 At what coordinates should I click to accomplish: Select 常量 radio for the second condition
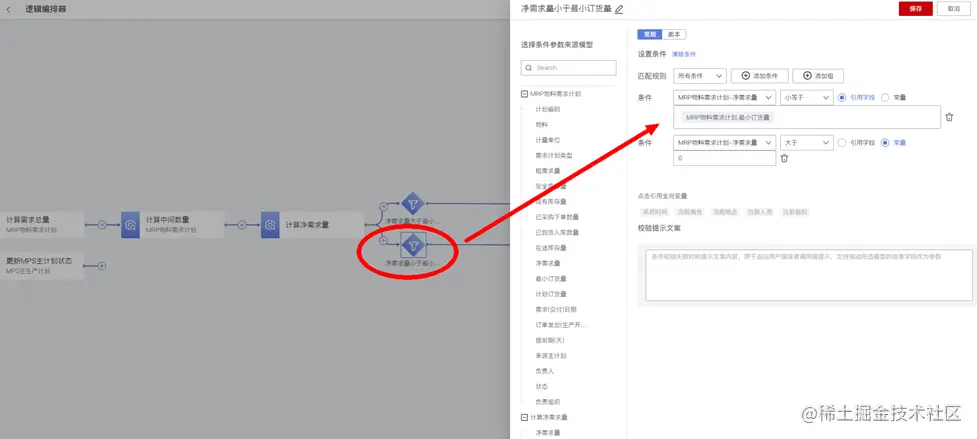coord(885,143)
